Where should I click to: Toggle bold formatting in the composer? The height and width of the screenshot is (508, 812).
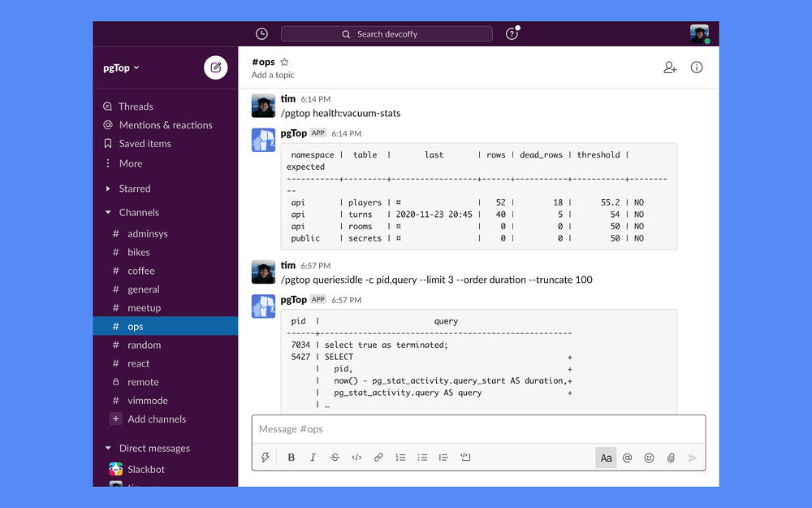(x=291, y=457)
